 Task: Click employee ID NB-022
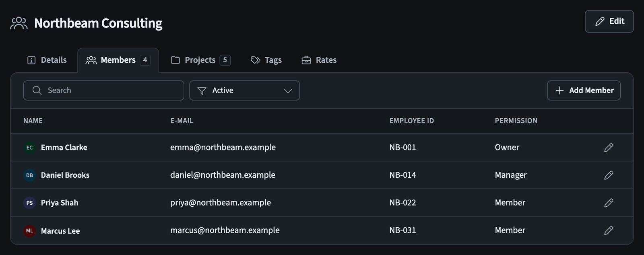point(402,203)
